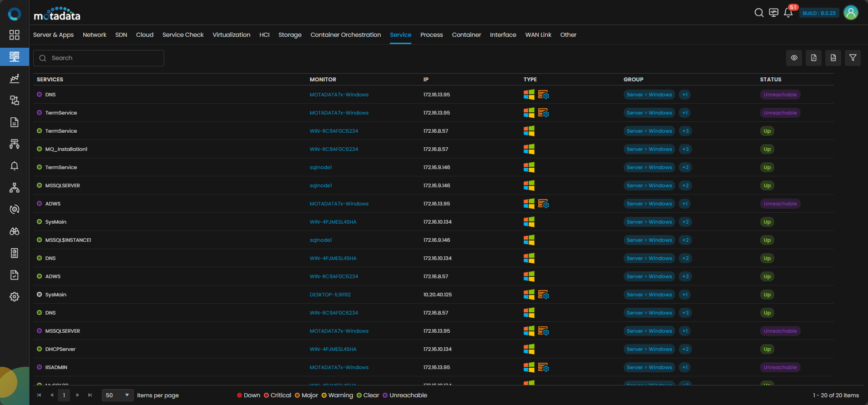The width and height of the screenshot is (868, 405).
Task: Open the items per page dropdown
Action: point(117,395)
